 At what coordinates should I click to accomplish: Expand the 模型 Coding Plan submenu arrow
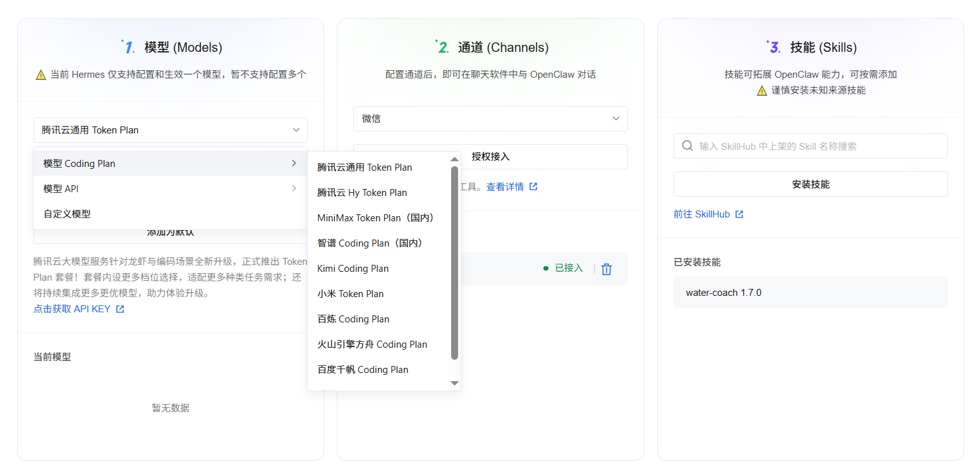[x=294, y=163]
